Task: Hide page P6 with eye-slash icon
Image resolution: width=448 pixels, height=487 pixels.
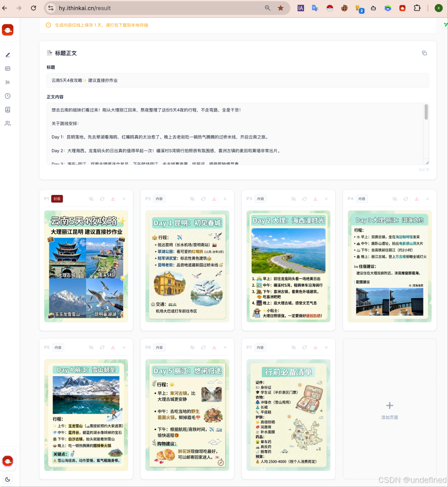Action: pyautogui.click(x=192, y=348)
